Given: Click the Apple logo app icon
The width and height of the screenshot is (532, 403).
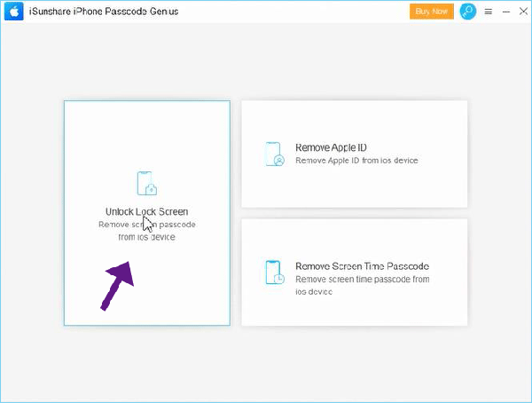Looking at the screenshot, I should pos(14,12).
